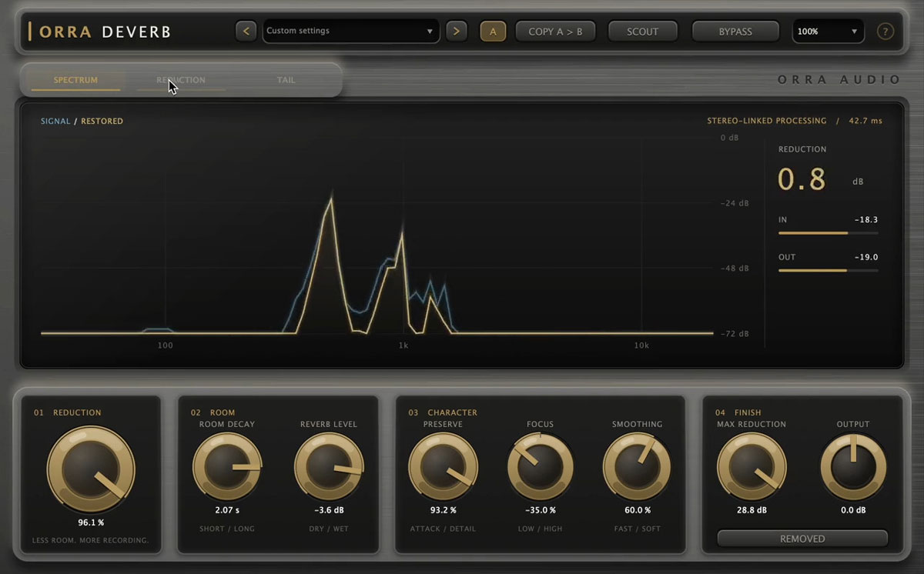Click the REVERB LEVEL knob
Screen dimensions: 924x574
coord(329,467)
